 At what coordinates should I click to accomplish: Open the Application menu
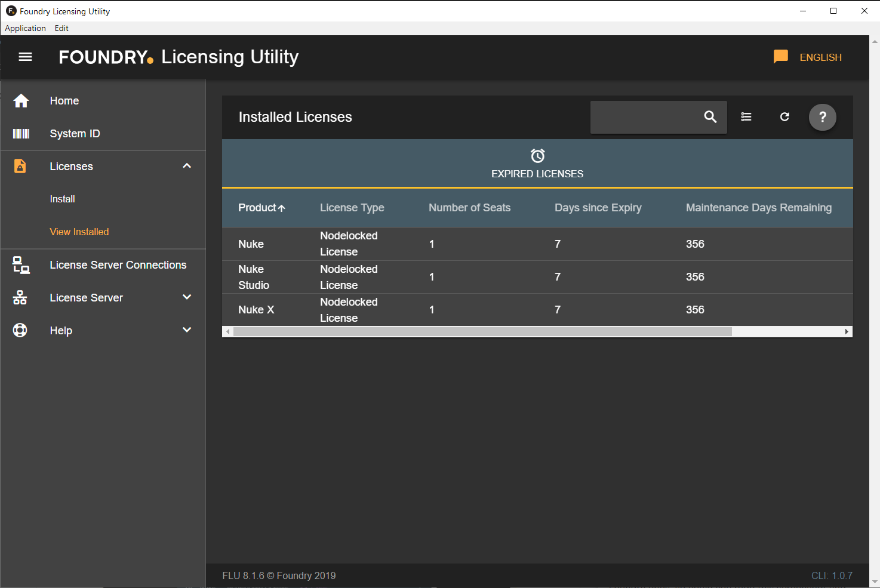(x=25, y=28)
